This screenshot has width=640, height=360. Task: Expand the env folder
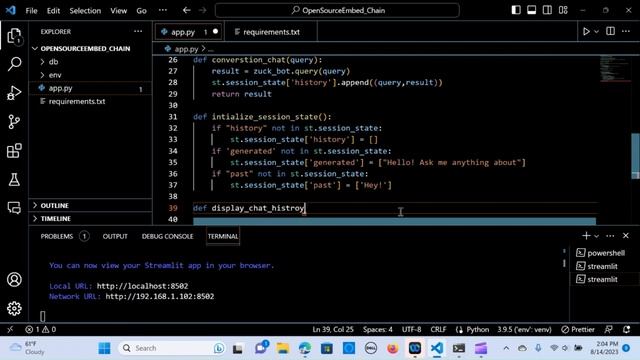(90, 75)
